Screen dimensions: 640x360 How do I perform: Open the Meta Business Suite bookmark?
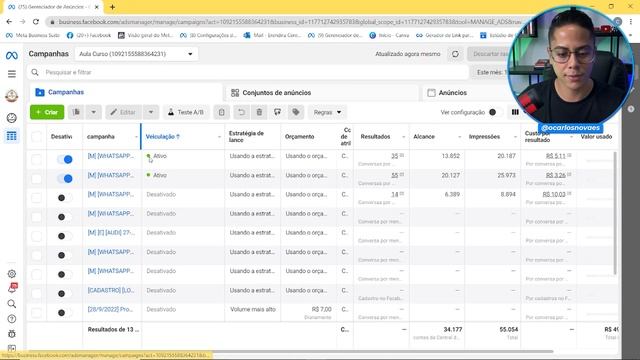(x=33, y=36)
